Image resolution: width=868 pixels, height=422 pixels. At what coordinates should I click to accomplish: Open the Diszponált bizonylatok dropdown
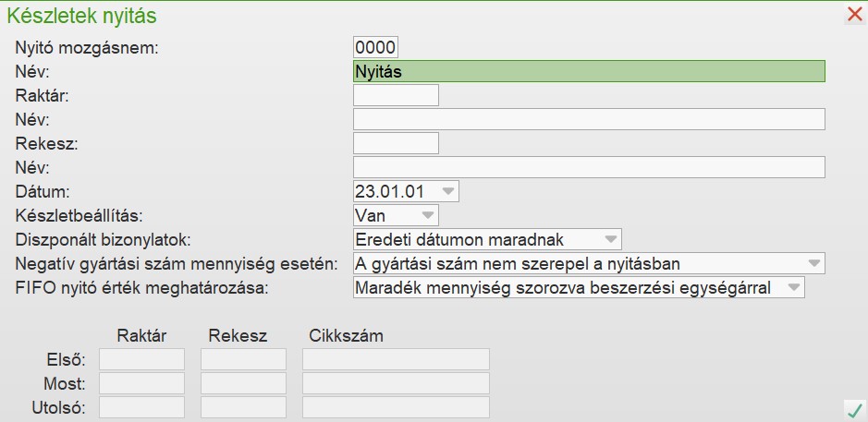(x=610, y=239)
